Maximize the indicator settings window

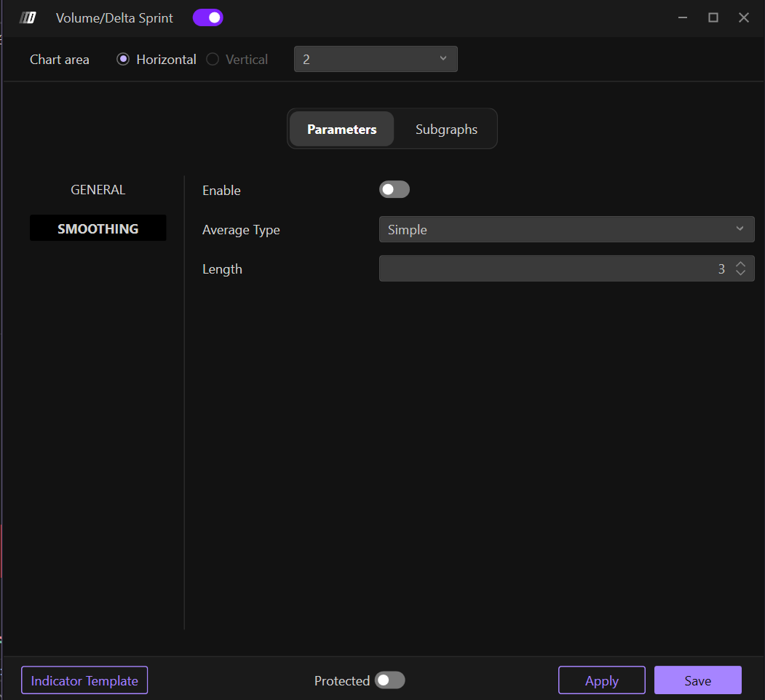pyautogui.click(x=713, y=18)
